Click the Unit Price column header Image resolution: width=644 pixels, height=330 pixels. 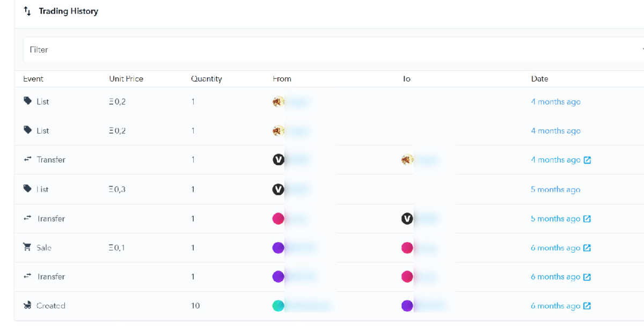[x=126, y=79]
